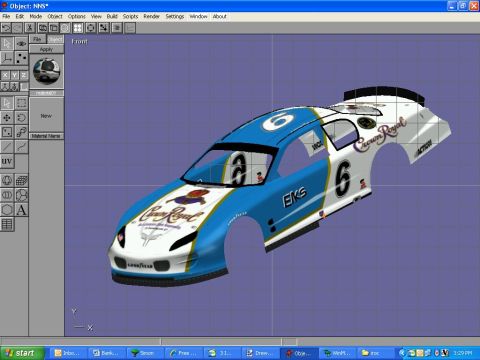This screenshot has height=360, width=480.
Task: Select the grid modifier tool
Action: pos(7,224)
